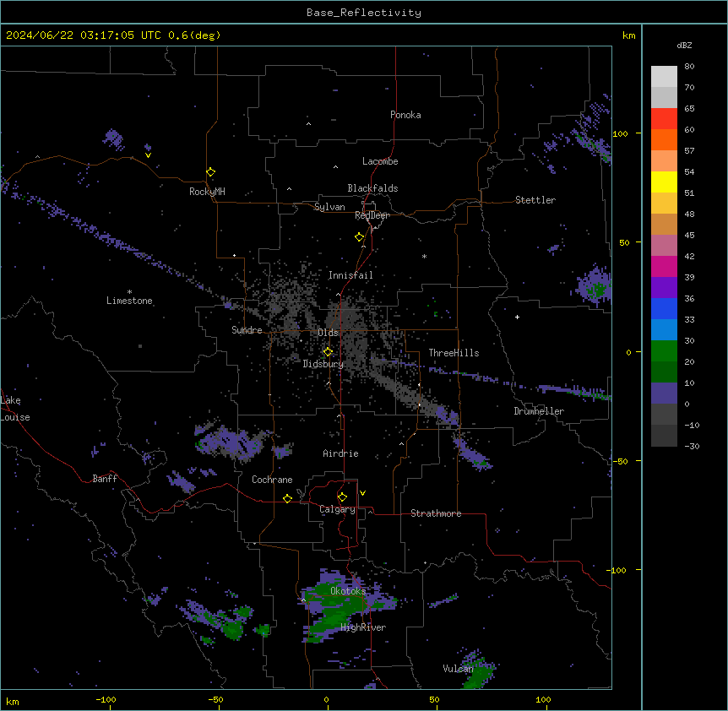Screen dimensions: 728x711
Task: Pick the light gray 70-80 dBZ legend swatch
Action: (x=664, y=76)
